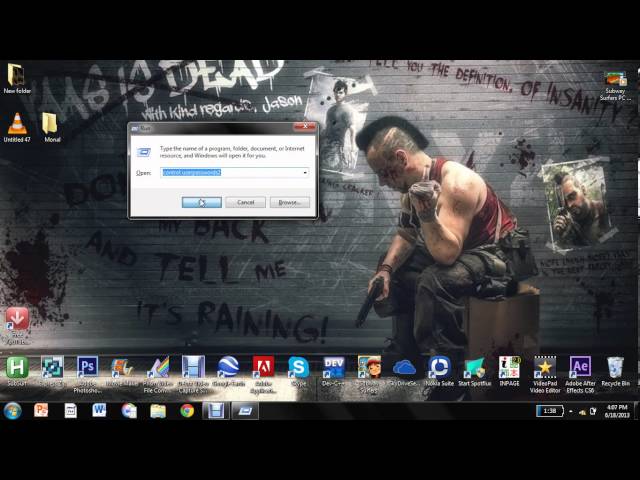Image resolution: width=640 pixels, height=480 pixels.
Task: Select the video capture software shortcut icon
Action: pyautogui.click(x=193, y=374)
